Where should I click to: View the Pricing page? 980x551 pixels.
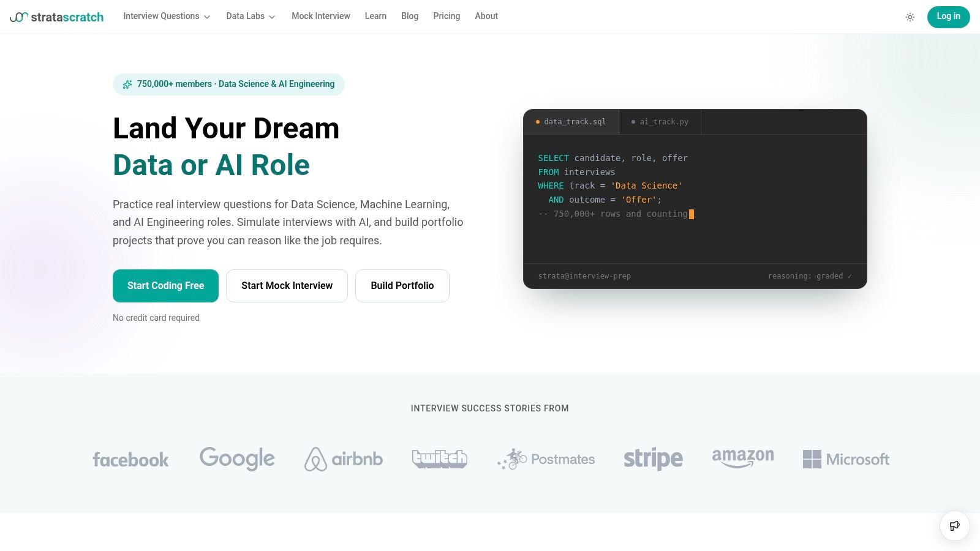[x=447, y=17]
